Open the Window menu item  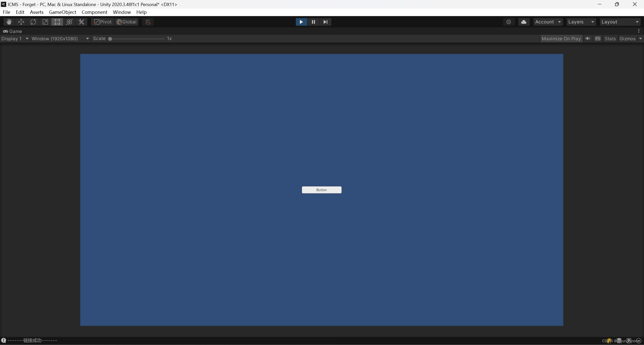pos(122,12)
